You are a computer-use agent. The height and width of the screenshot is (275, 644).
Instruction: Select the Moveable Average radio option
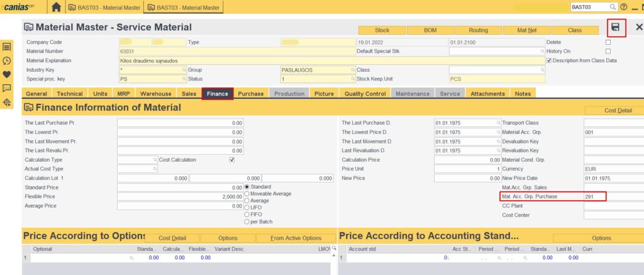[x=247, y=194]
